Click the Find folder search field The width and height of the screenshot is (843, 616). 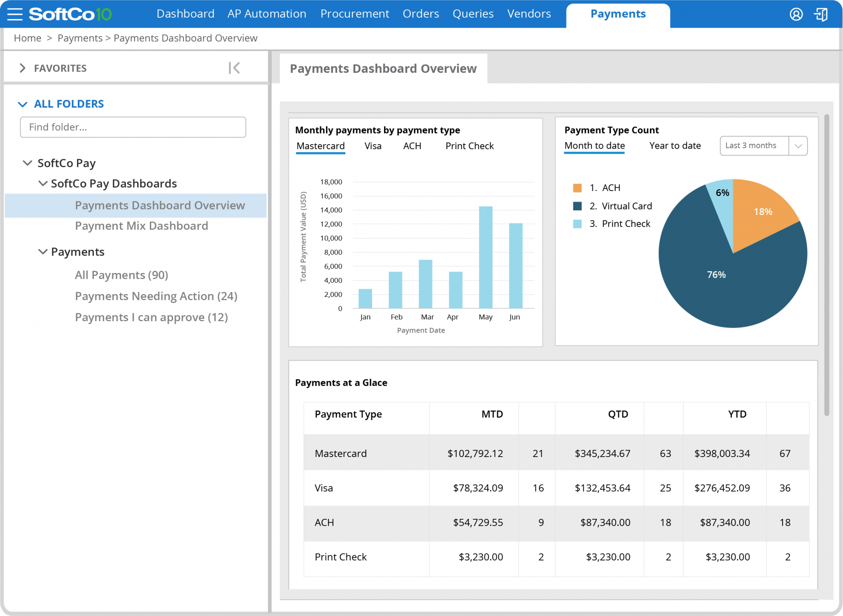pyautogui.click(x=133, y=127)
